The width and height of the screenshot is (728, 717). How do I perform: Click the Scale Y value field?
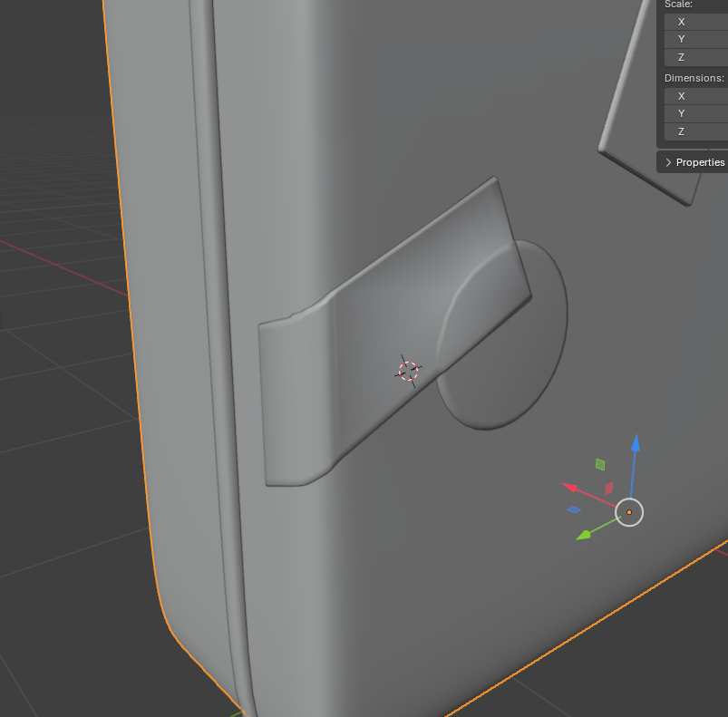point(696,40)
